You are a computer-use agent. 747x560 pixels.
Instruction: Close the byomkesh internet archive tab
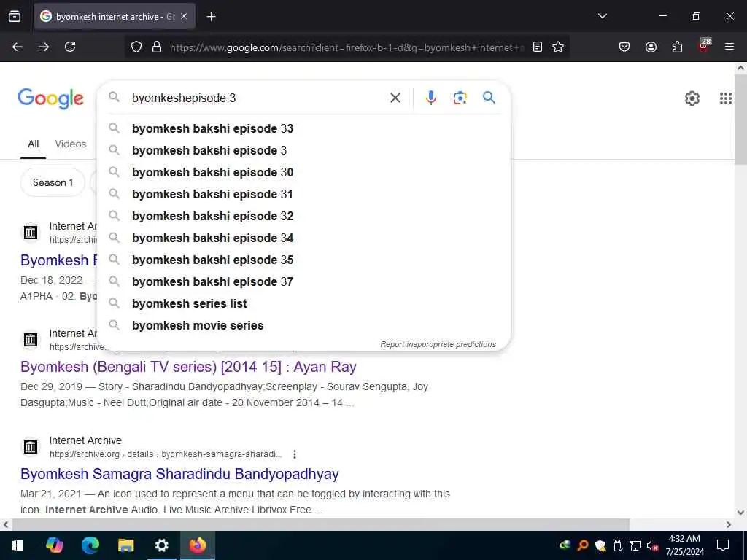click(184, 17)
